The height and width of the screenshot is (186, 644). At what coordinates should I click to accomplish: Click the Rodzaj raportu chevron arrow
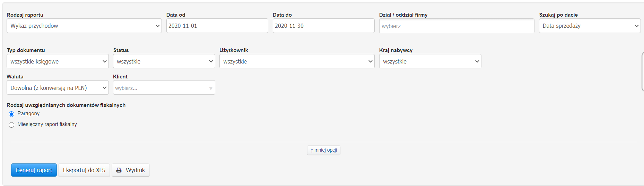tap(158, 26)
